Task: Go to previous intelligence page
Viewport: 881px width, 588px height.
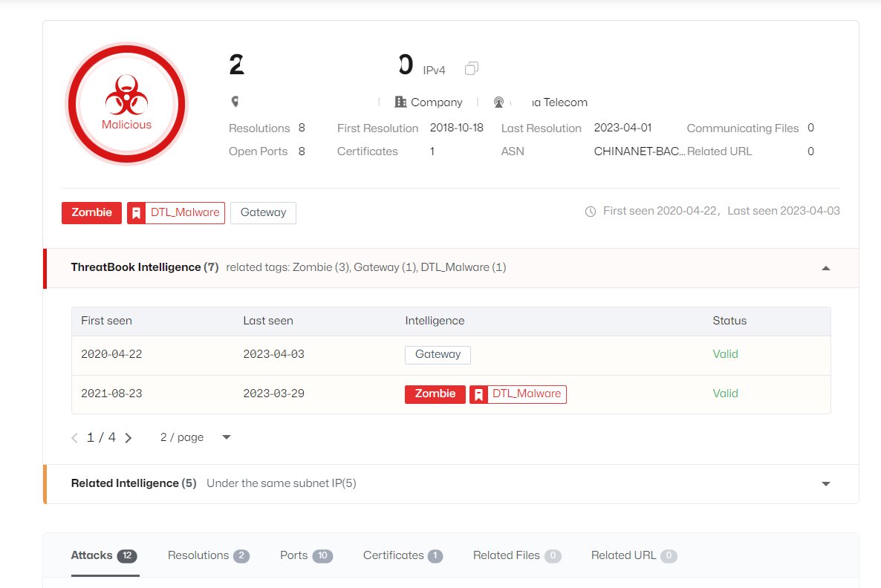Action: pos(74,438)
